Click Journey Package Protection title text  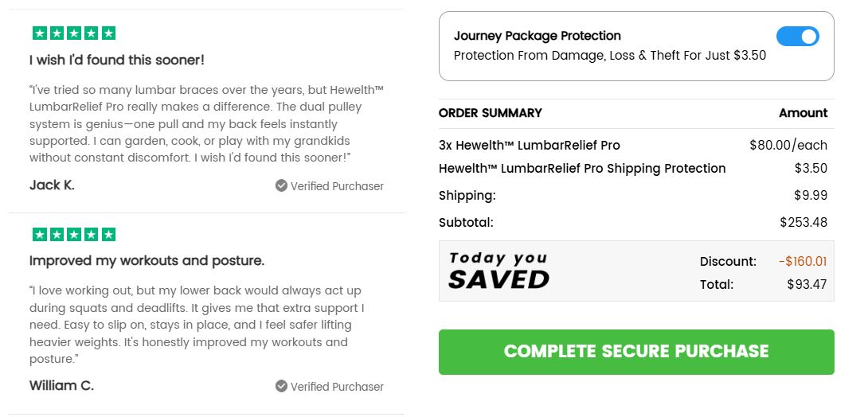coord(537,36)
